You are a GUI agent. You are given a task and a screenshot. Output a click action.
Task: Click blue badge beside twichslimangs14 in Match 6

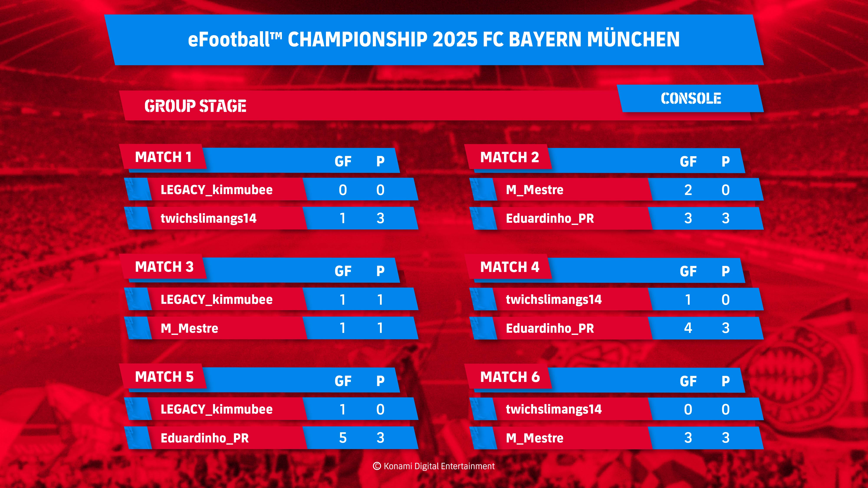pyautogui.click(x=483, y=409)
